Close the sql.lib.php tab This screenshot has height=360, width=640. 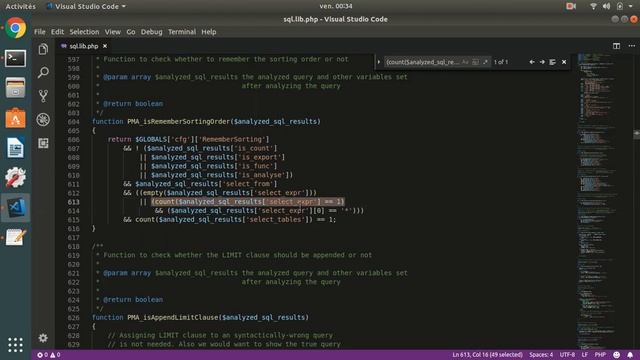pos(105,46)
